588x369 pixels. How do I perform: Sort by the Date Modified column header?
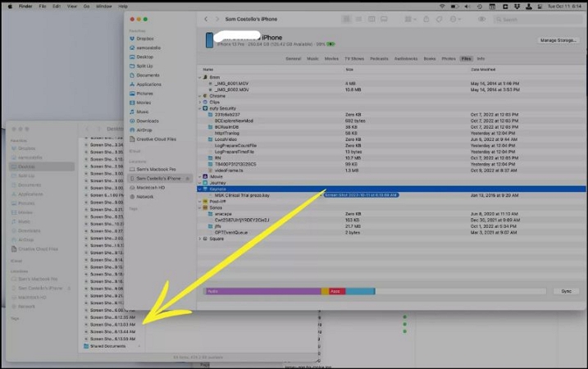click(x=483, y=70)
